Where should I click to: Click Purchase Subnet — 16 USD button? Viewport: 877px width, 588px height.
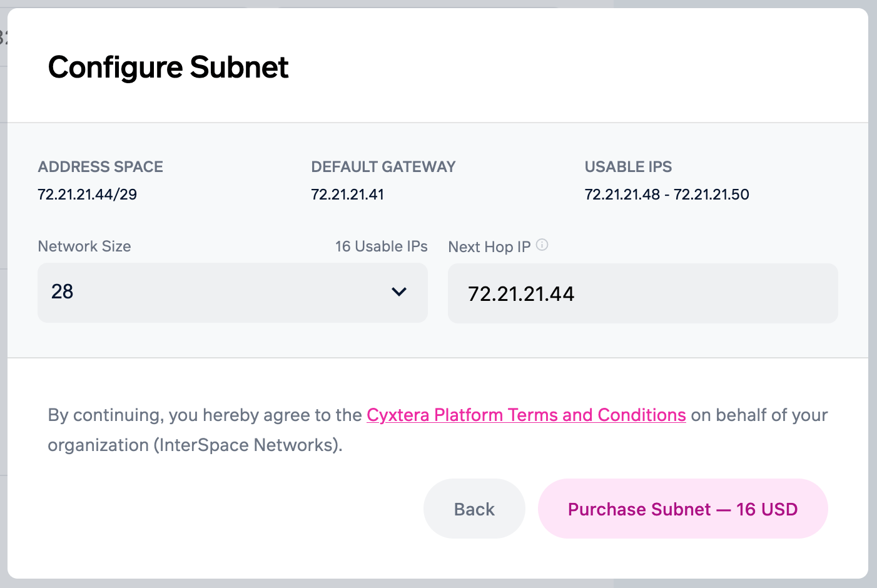point(682,509)
